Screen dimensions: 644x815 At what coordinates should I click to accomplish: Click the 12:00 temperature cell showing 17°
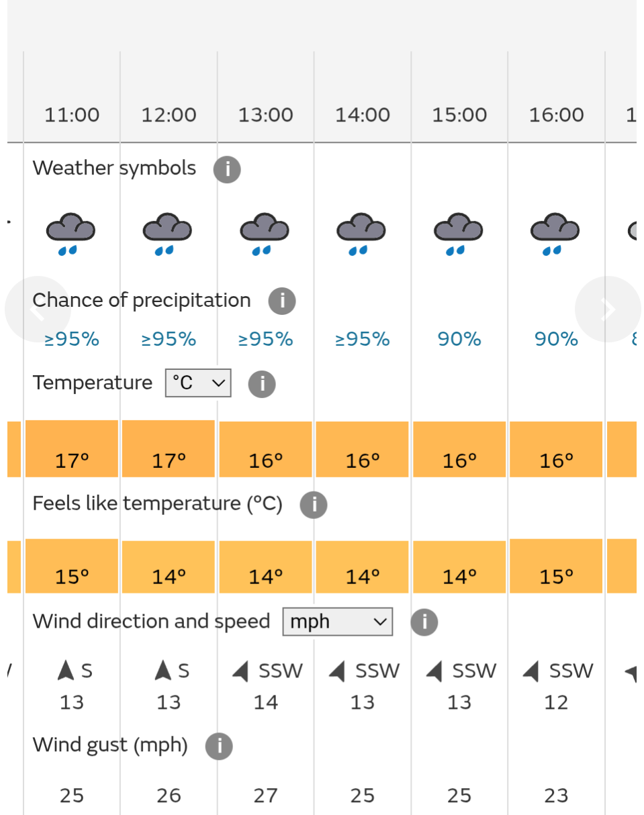pyautogui.click(x=169, y=448)
